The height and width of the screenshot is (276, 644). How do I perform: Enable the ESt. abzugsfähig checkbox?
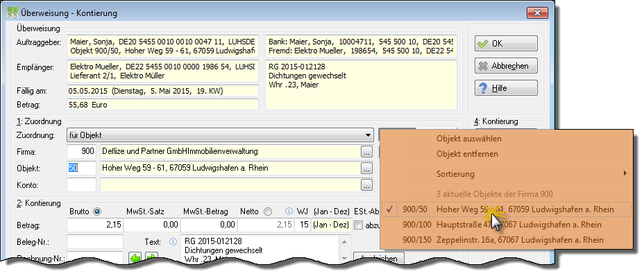pos(359,225)
